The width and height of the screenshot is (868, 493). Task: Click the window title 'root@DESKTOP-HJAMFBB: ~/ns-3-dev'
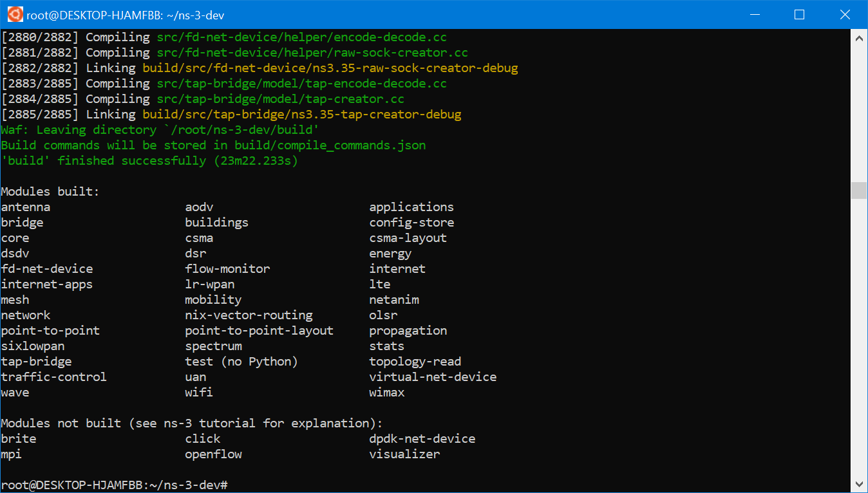point(126,15)
